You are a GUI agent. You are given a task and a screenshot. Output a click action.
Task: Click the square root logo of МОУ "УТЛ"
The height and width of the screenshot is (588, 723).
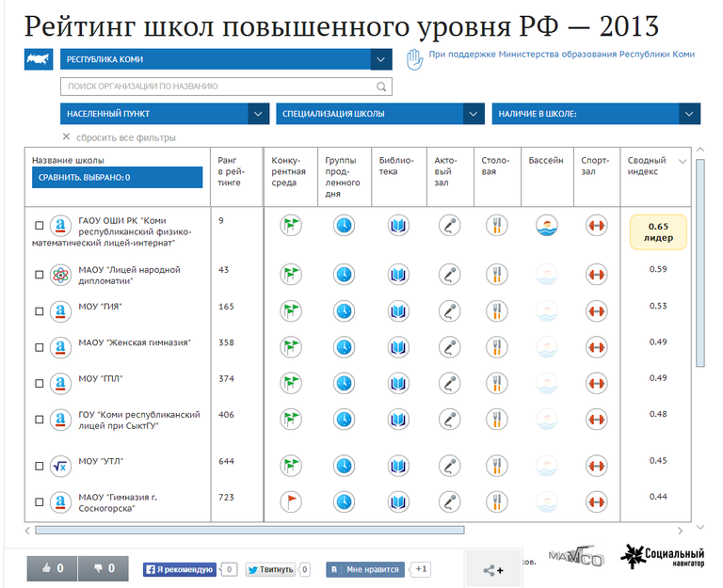(x=60, y=467)
